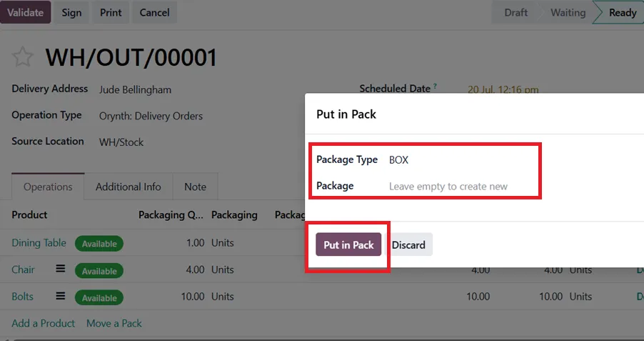Open the Dining Table product link
644x341 pixels.
[x=39, y=242]
